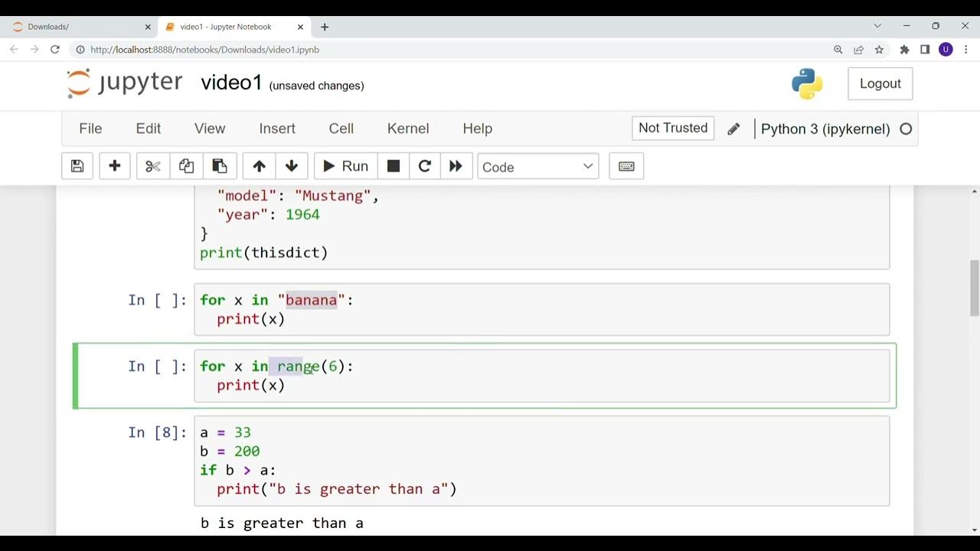This screenshot has width=980, height=551.
Task: Click the kernel idle circle indicator
Action: click(x=906, y=129)
